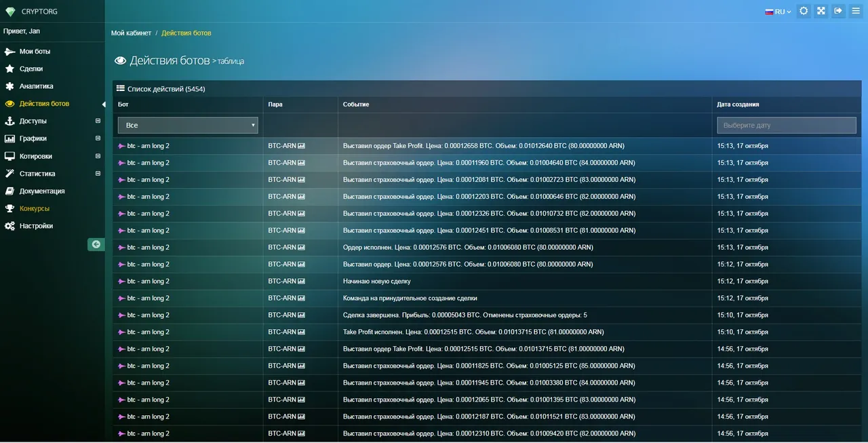Open the gear settings icon in top bar
The width and height of the screenshot is (868, 443).
pos(804,11)
